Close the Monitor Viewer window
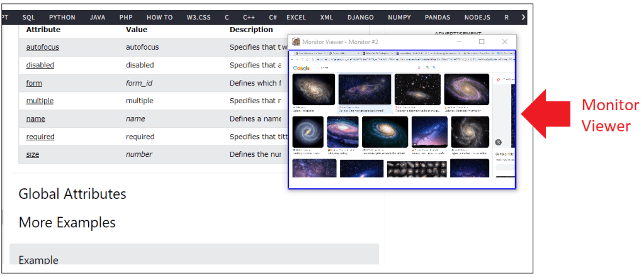The height and width of the screenshot is (277, 644). click(x=504, y=42)
